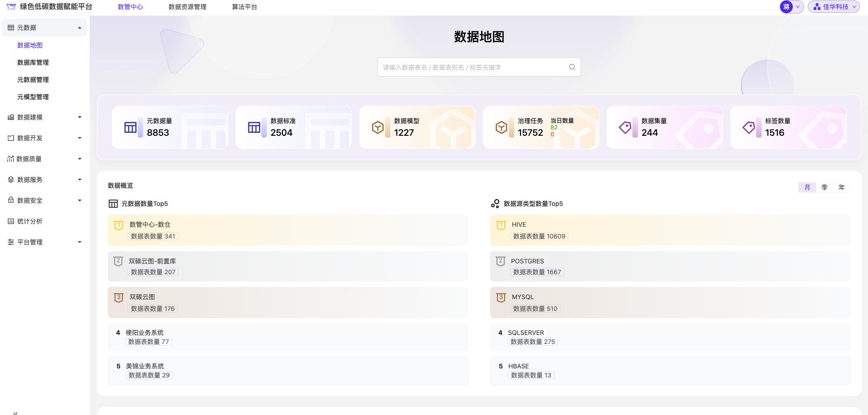Switch to the 算法平台 tab
Screen dimensions: 868x415
[244, 7]
